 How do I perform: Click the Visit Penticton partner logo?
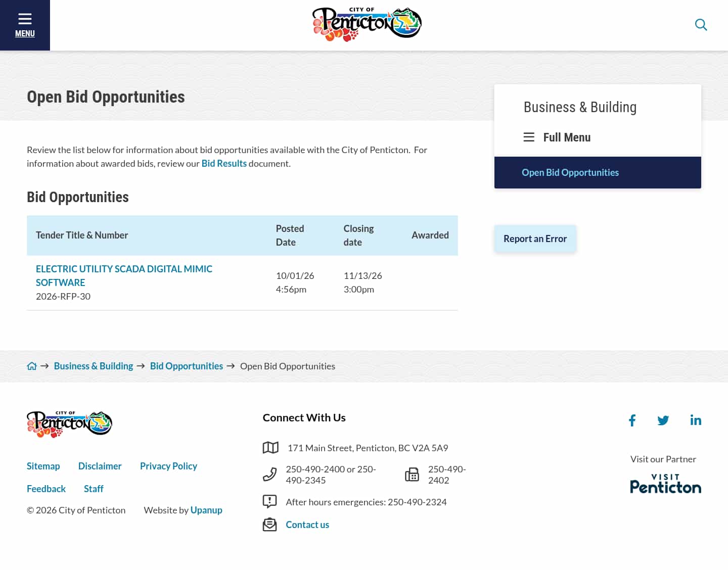click(x=665, y=484)
